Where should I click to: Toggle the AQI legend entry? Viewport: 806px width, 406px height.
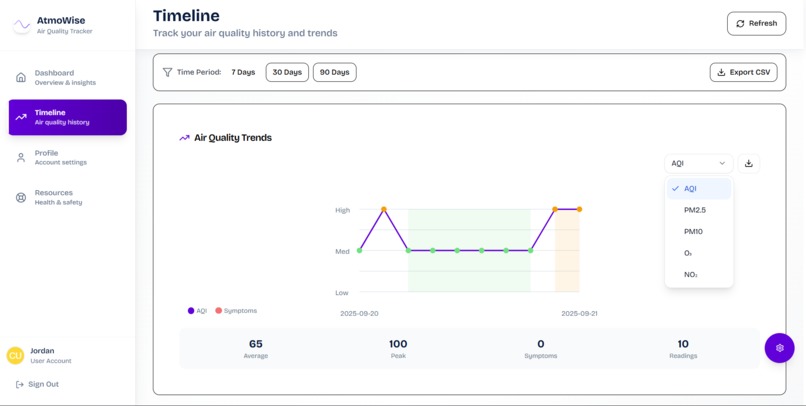[x=197, y=311]
